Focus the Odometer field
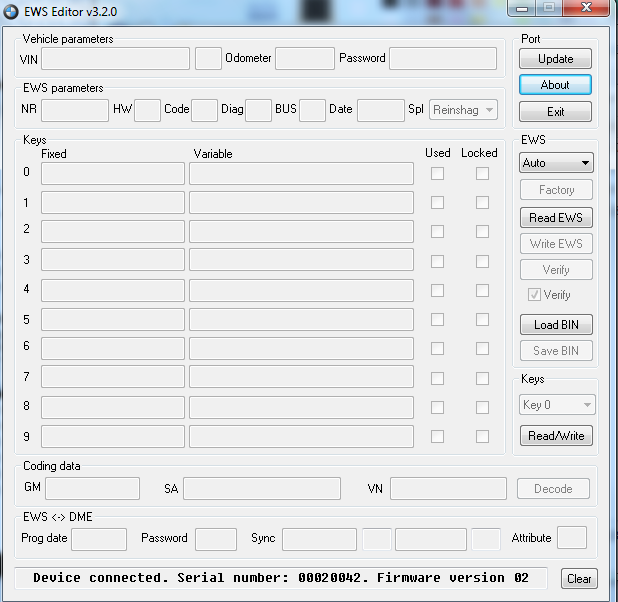The width and height of the screenshot is (618, 602). pos(304,59)
